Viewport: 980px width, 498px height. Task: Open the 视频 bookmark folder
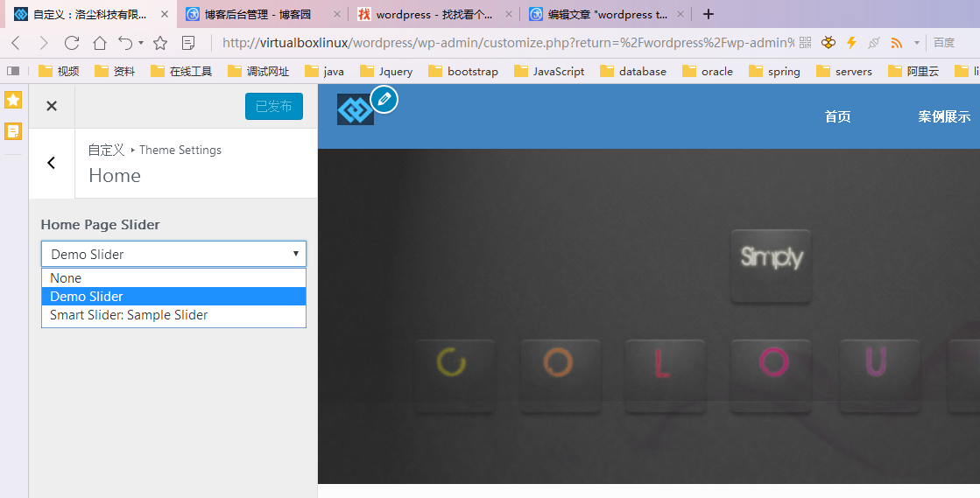point(59,71)
